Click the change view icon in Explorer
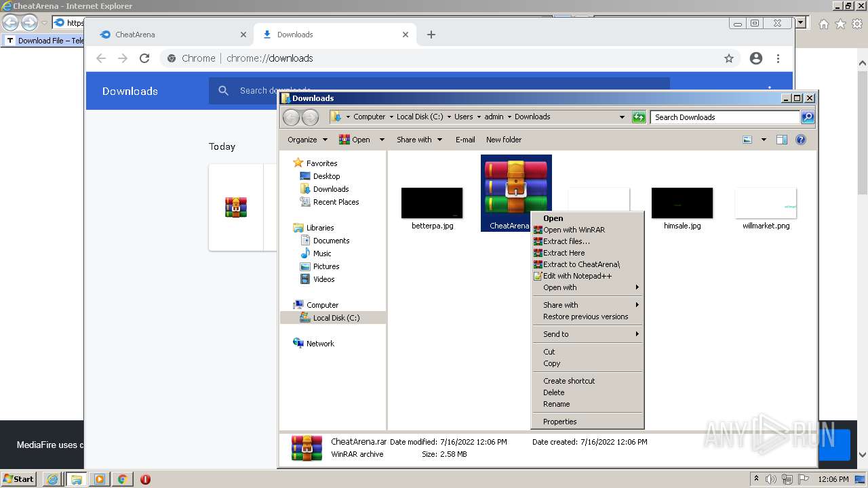The height and width of the screenshot is (488, 868). (747, 140)
